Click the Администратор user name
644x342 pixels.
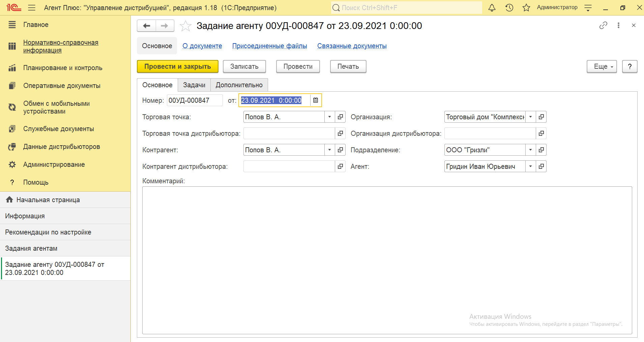(x=557, y=7)
